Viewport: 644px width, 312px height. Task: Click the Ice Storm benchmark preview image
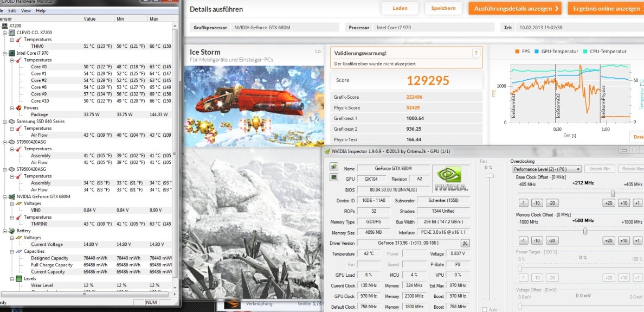click(x=253, y=106)
